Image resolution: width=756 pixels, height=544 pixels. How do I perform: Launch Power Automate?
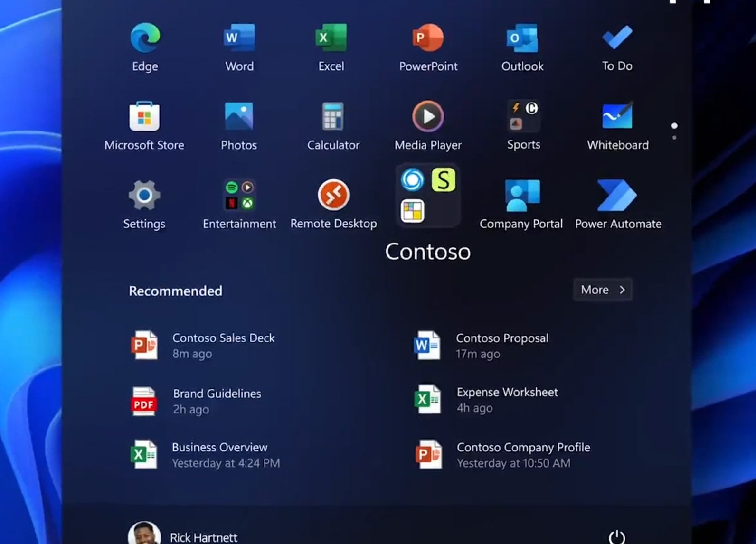click(x=618, y=205)
